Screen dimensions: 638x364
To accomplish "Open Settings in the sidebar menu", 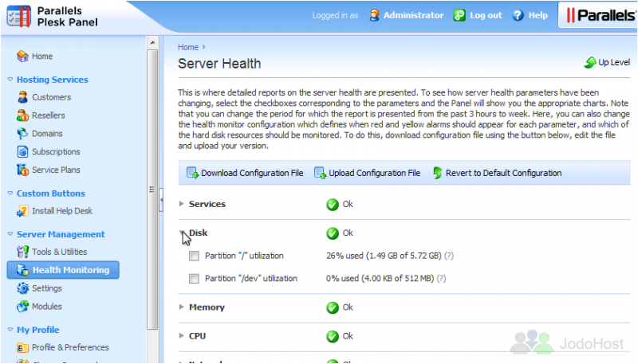I will tap(47, 288).
